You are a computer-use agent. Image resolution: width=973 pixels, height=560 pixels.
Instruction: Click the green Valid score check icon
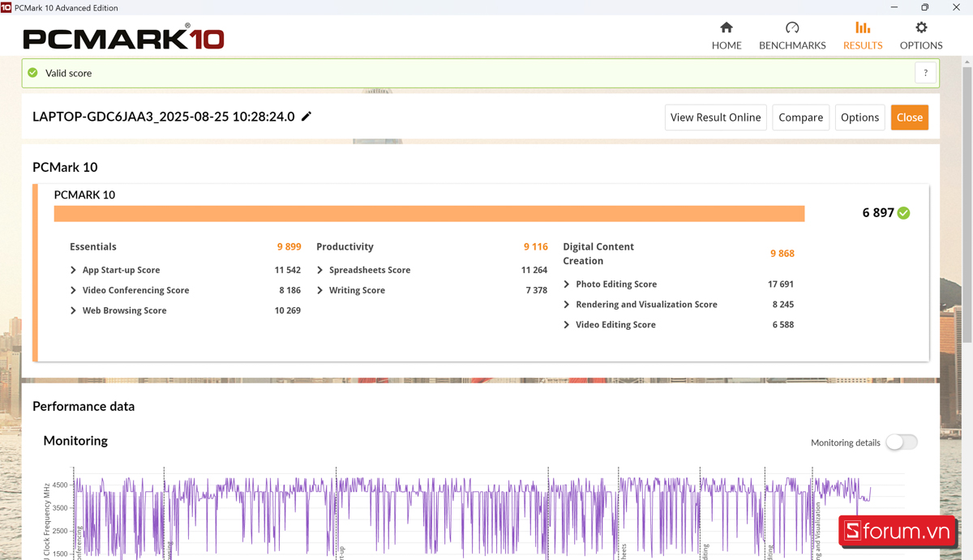32,73
